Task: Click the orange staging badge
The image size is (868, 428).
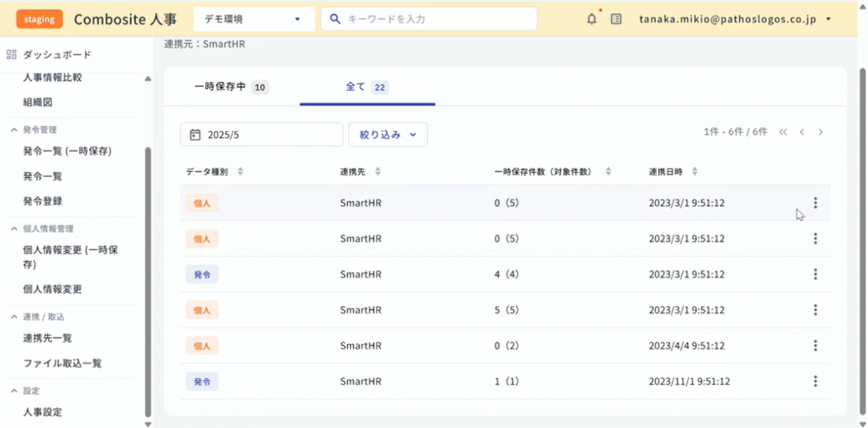Action: coord(39,19)
